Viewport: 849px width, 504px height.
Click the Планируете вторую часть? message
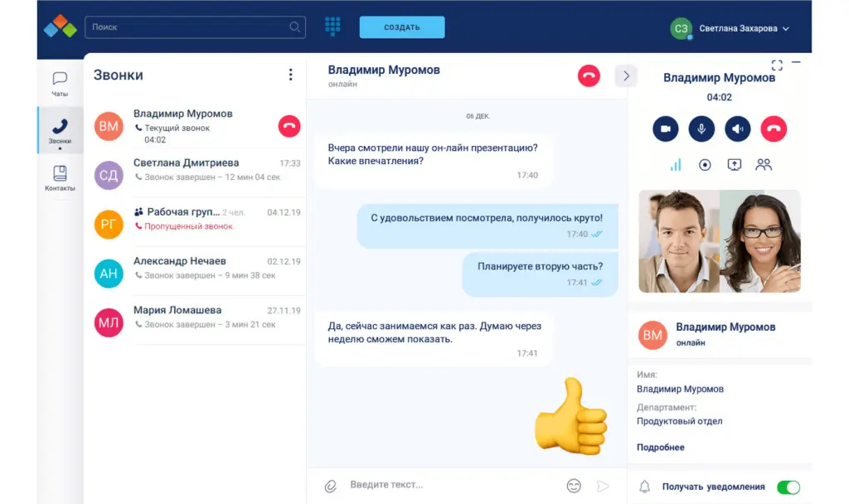tap(540, 274)
